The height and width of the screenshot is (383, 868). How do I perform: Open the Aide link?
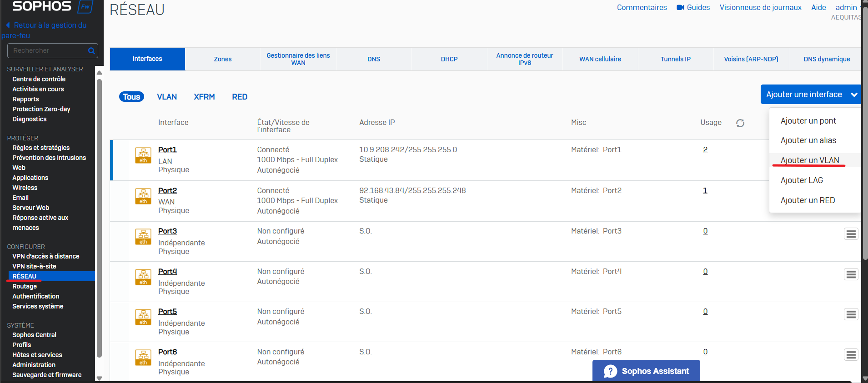pos(818,7)
